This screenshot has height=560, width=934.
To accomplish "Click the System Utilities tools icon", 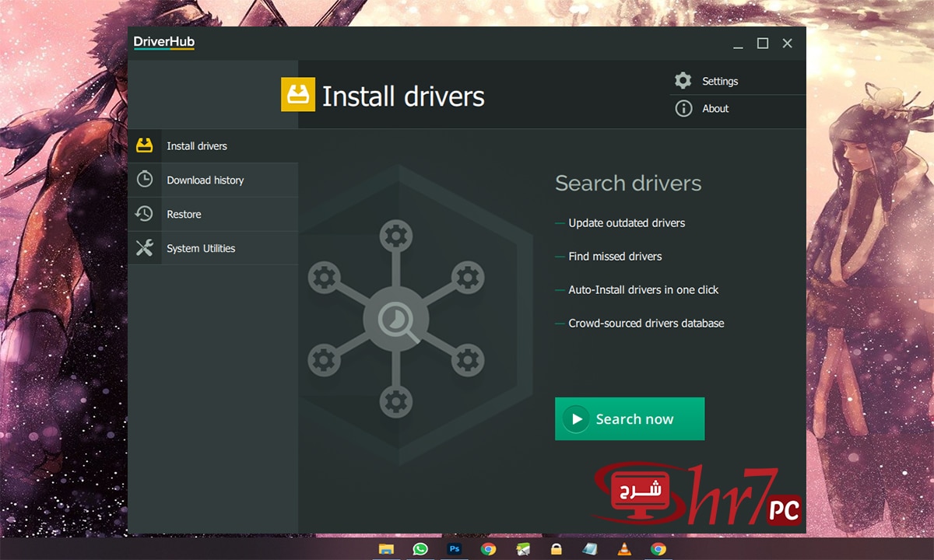I will pyautogui.click(x=145, y=248).
